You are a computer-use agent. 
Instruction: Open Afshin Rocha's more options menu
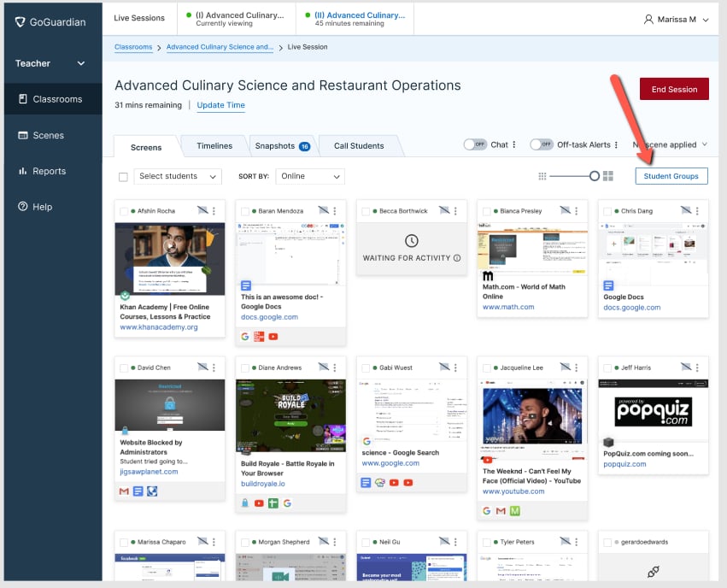point(214,211)
